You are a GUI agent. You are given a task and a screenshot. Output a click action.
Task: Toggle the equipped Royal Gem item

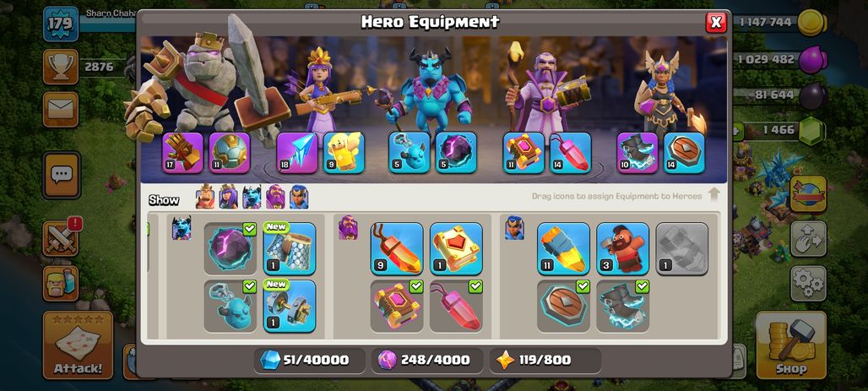pos(456,306)
